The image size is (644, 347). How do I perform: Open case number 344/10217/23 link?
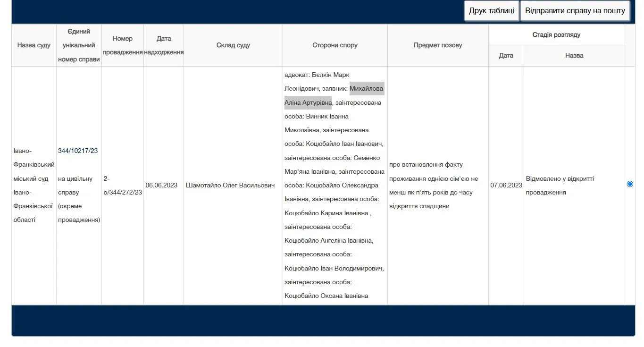coord(78,151)
